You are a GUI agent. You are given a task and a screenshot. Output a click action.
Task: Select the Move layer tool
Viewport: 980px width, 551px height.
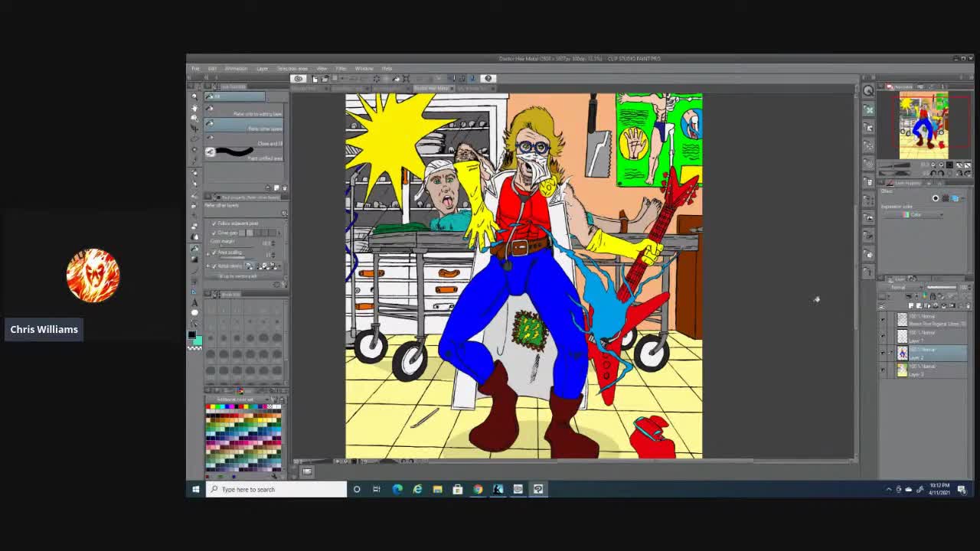[194, 128]
